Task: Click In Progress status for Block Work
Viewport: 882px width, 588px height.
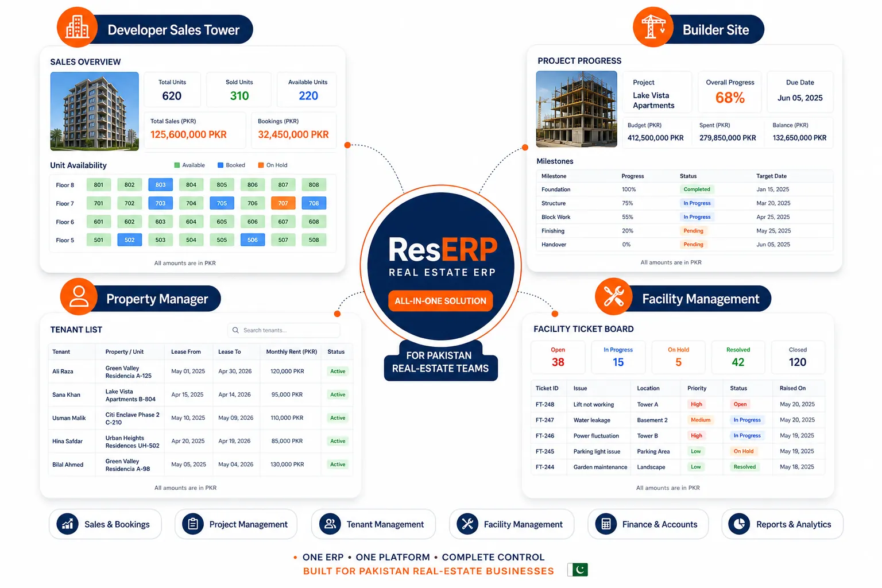Action: click(x=697, y=217)
